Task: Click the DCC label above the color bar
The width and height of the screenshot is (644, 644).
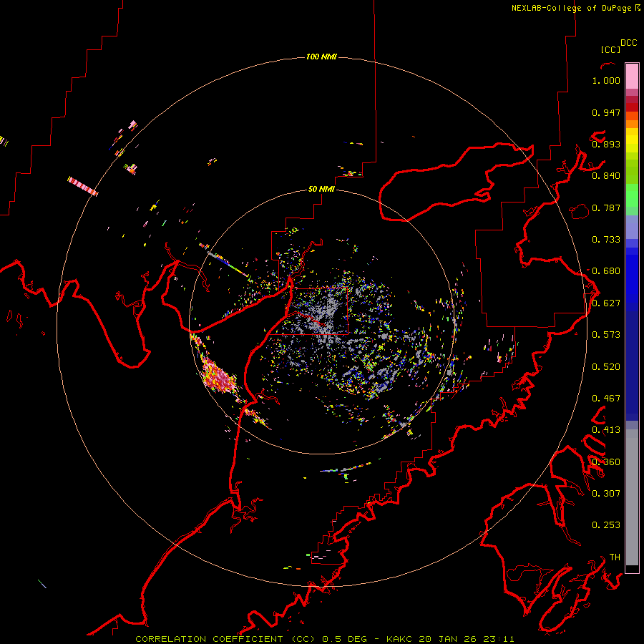Action: (628, 43)
